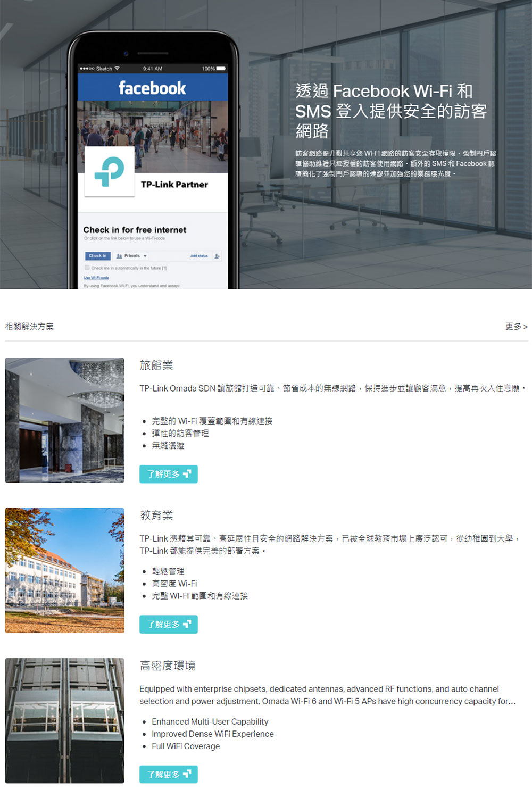Click 彈性的訪客管理 bullet
Viewport: 532px width, 798px height.
click(180, 433)
